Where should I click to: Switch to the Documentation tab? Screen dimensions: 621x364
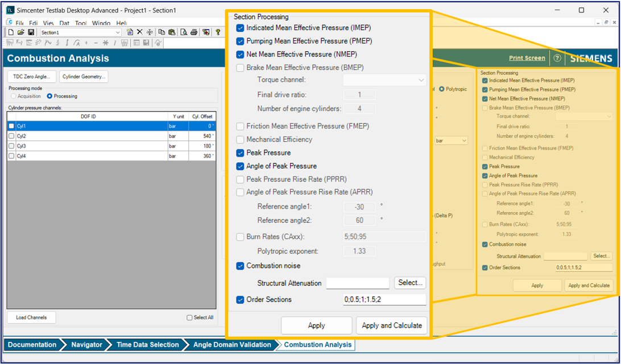(32, 345)
